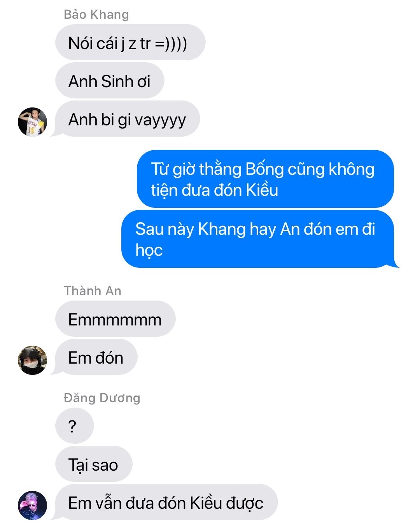The height and width of the screenshot is (531, 420).
Task: Tap the sender name Bảo Khang
Action: pyautogui.click(x=96, y=14)
